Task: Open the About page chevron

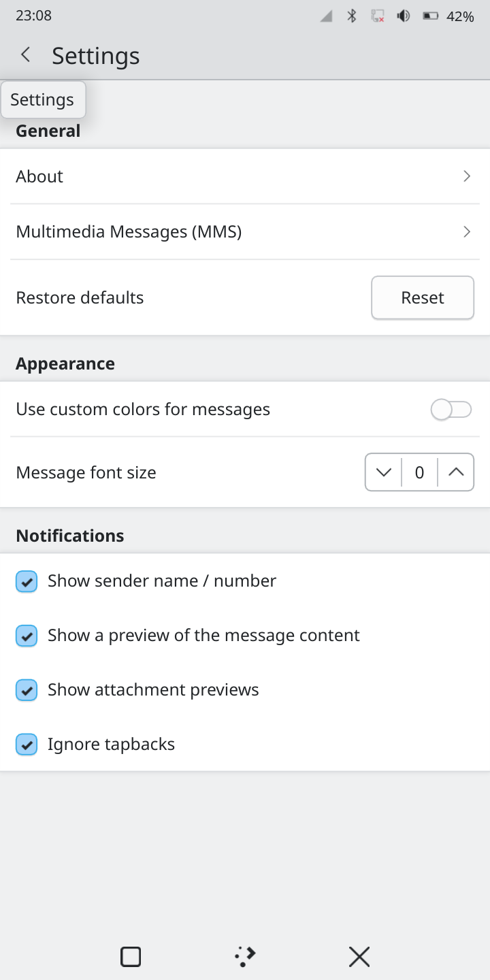Action: click(467, 176)
